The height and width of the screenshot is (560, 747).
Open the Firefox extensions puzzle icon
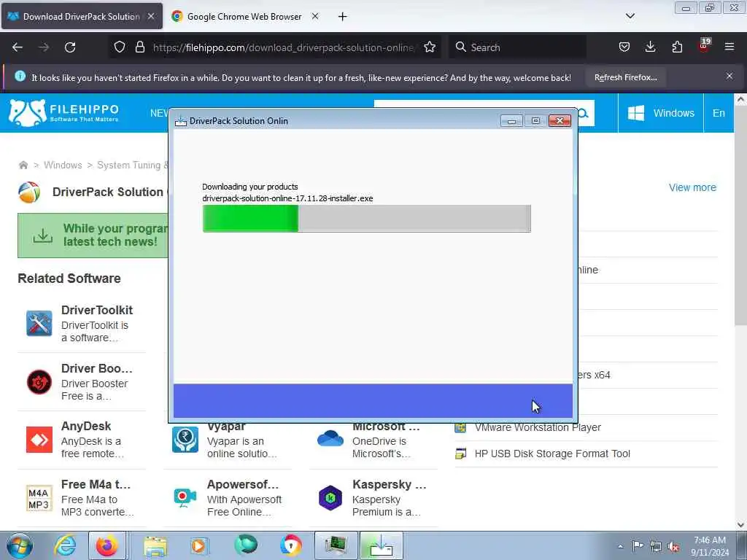click(x=677, y=47)
